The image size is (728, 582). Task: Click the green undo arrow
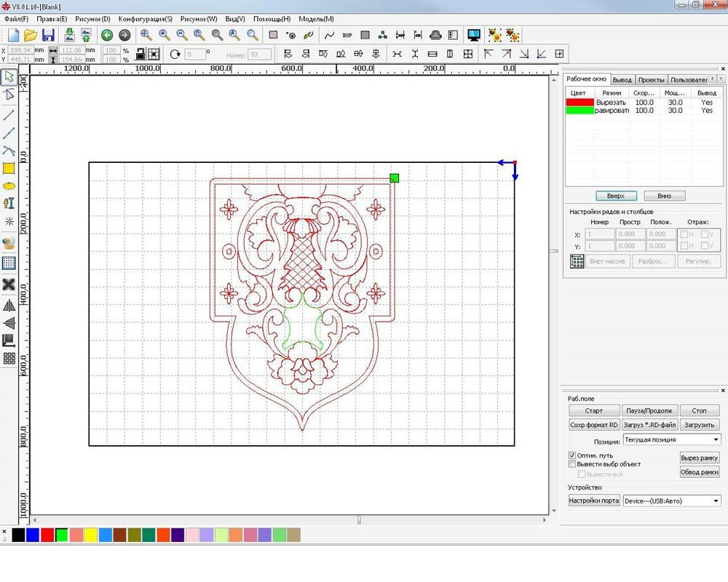[107, 35]
